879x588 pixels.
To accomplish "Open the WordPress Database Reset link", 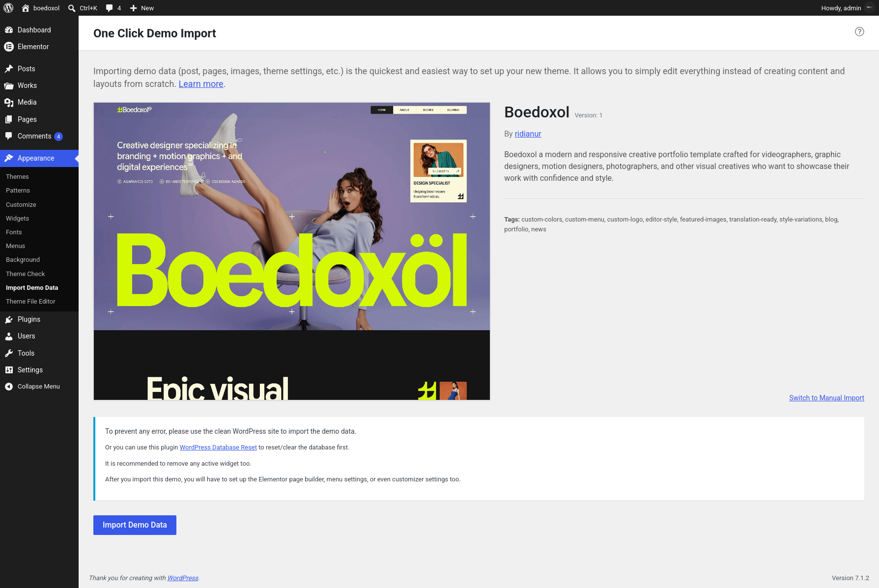I will (218, 448).
